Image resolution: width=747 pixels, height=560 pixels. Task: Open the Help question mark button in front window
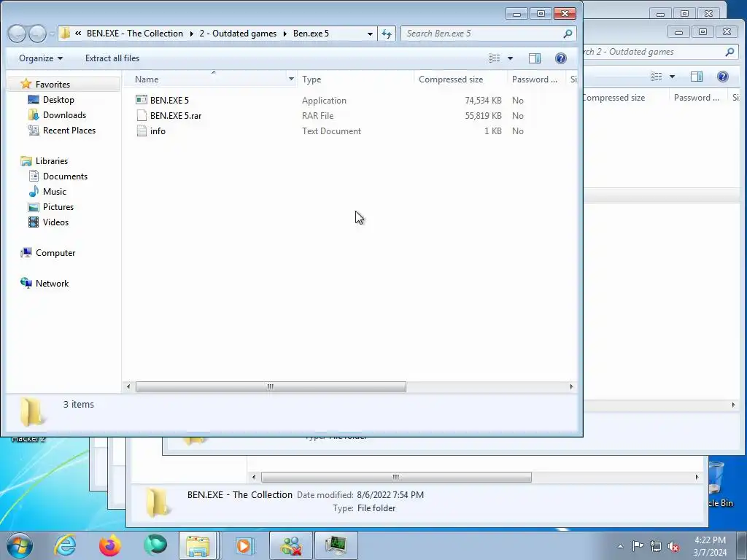(561, 58)
